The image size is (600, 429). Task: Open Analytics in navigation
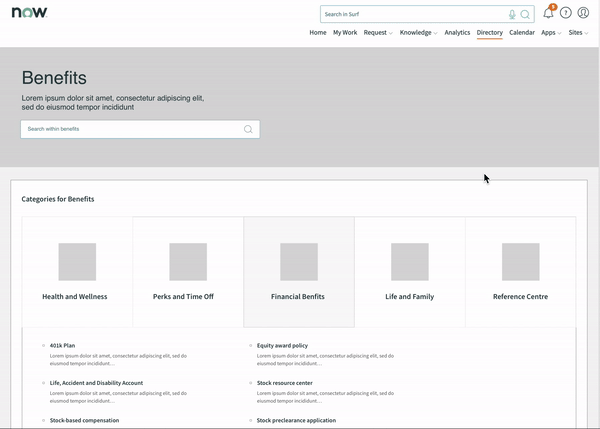(457, 33)
